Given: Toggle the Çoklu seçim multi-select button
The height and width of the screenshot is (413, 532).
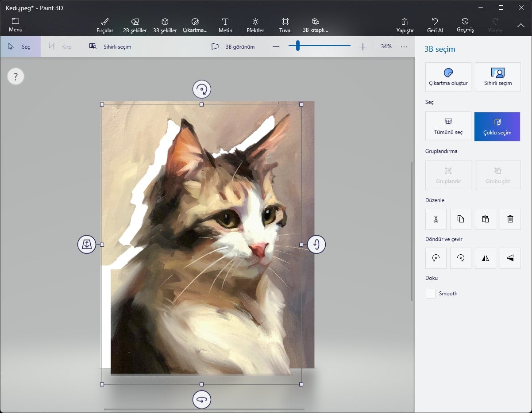Looking at the screenshot, I should (497, 126).
